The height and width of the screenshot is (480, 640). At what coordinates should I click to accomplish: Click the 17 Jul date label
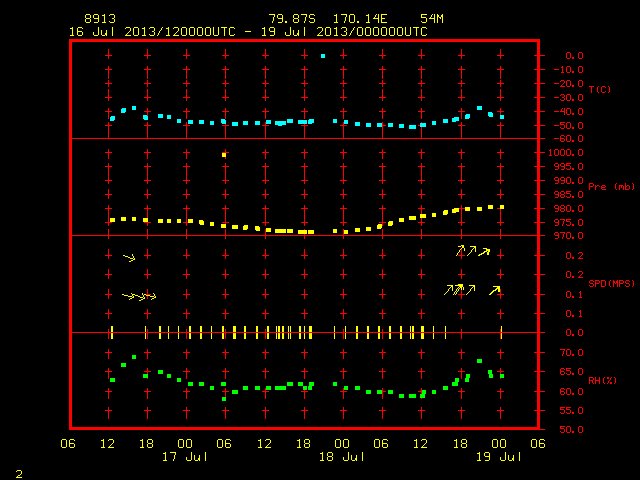tap(185, 457)
